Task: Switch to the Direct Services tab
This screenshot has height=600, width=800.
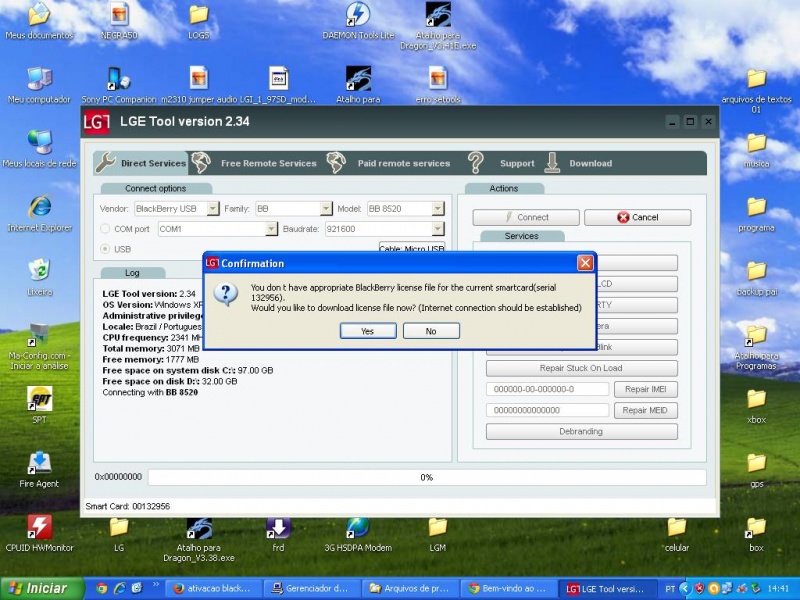Action: pyautogui.click(x=142, y=163)
